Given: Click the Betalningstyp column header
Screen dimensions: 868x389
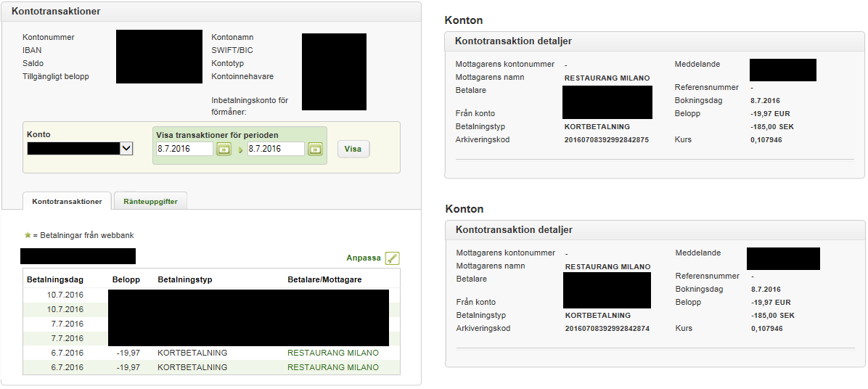Looking at the screenshot, I should [x=184, y=279].
